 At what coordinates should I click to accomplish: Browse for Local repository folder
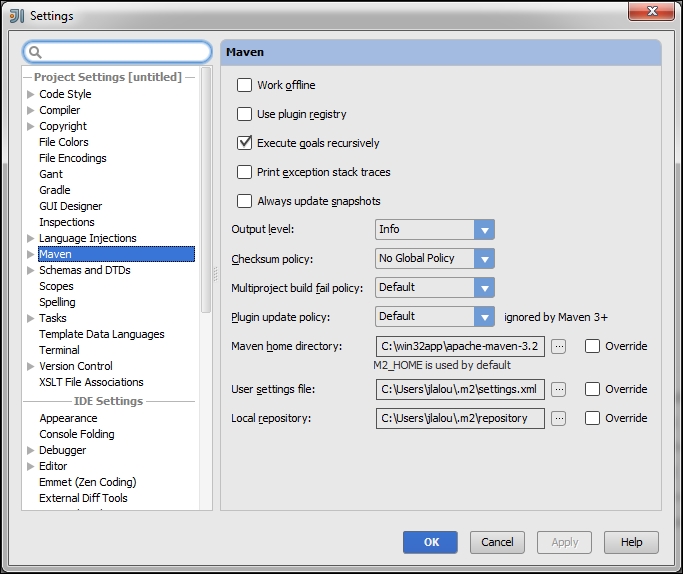click(x=558, y=419)
